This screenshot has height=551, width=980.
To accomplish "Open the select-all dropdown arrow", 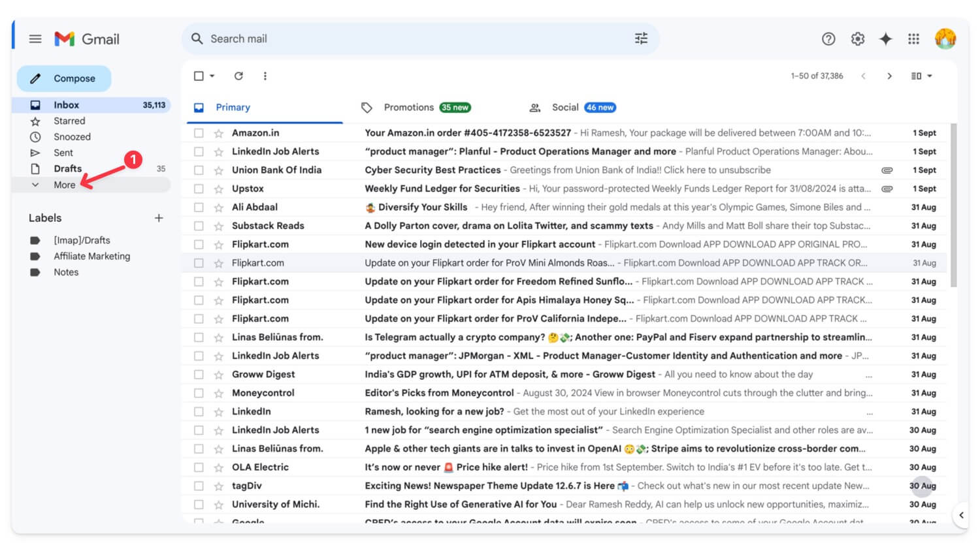I will tap(212, 76).
